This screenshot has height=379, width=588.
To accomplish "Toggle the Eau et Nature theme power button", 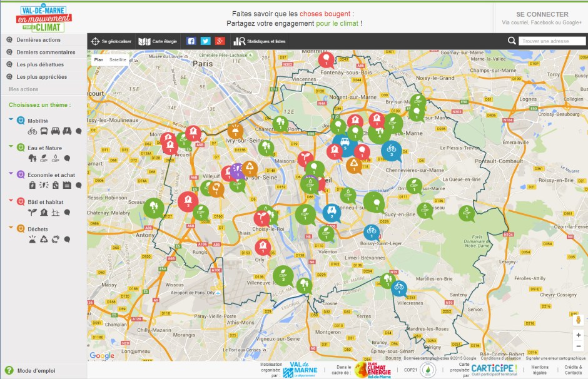I will tap(21, 148).
